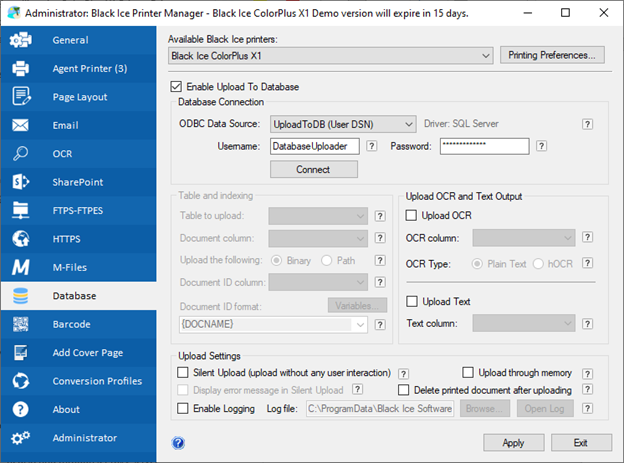Click help icon for OCR Type
The width and height of the screenshot is (624, 463).
[587, 263]
